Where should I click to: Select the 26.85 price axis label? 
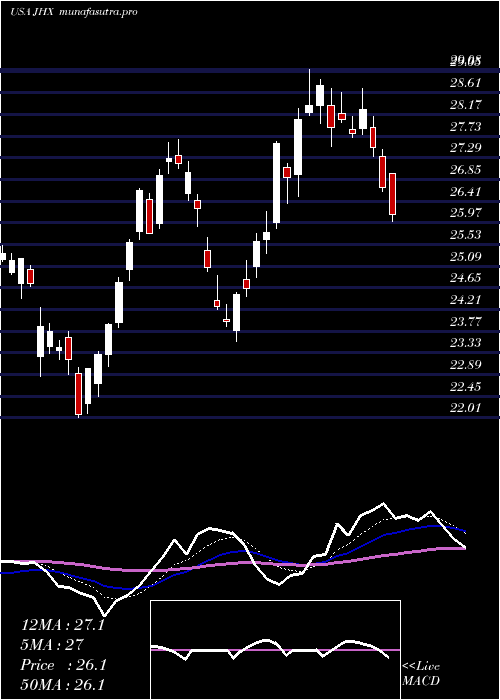pos(465,170)
